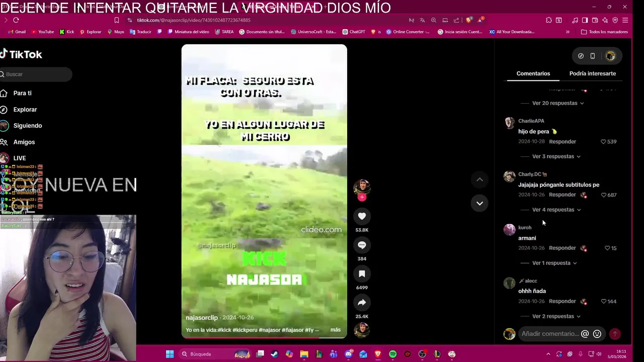Open profile avatar at top right
The height and width of the screenshot is (362, 644).
tap(610, 56)
